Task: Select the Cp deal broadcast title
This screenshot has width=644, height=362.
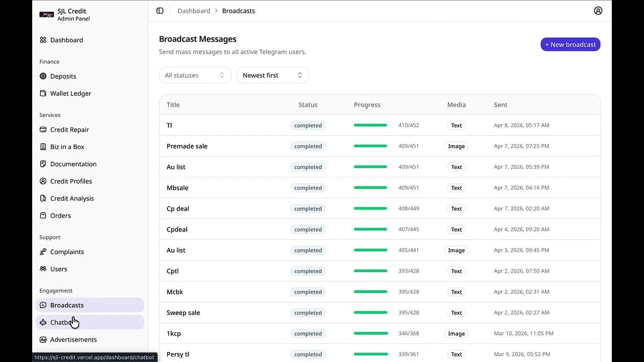Action: 178,208
